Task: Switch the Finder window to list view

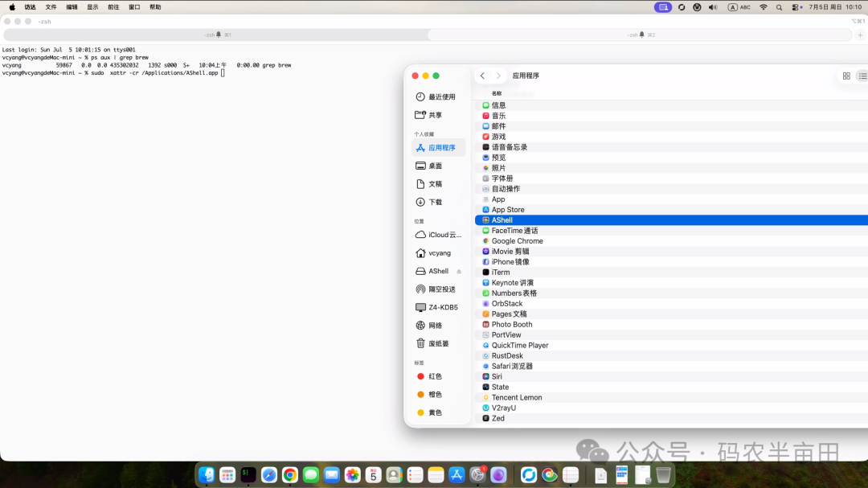Action: click(862, 76)
